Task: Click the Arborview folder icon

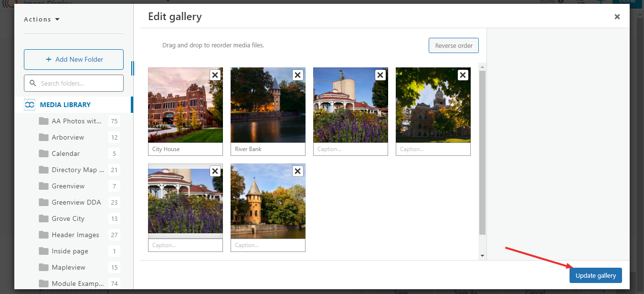Action: click(x=44, y=137)
